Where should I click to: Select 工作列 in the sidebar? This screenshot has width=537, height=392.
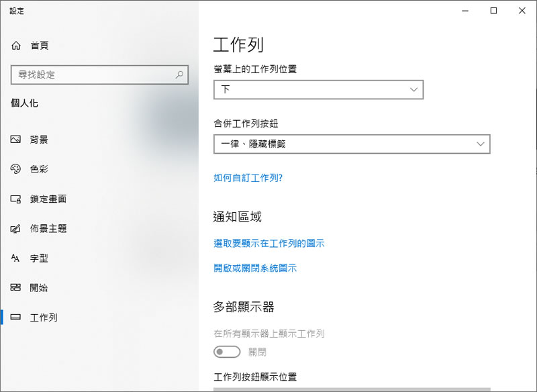(44, 317)
